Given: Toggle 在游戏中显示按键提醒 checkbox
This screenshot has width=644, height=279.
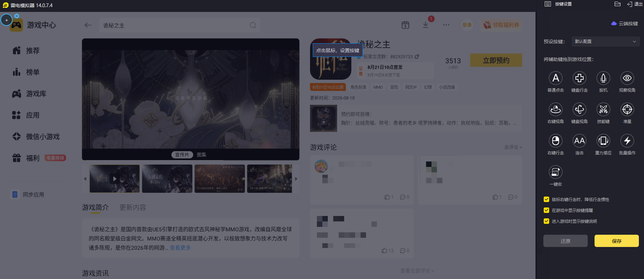Looking at the screenshot, I should 546,210.
